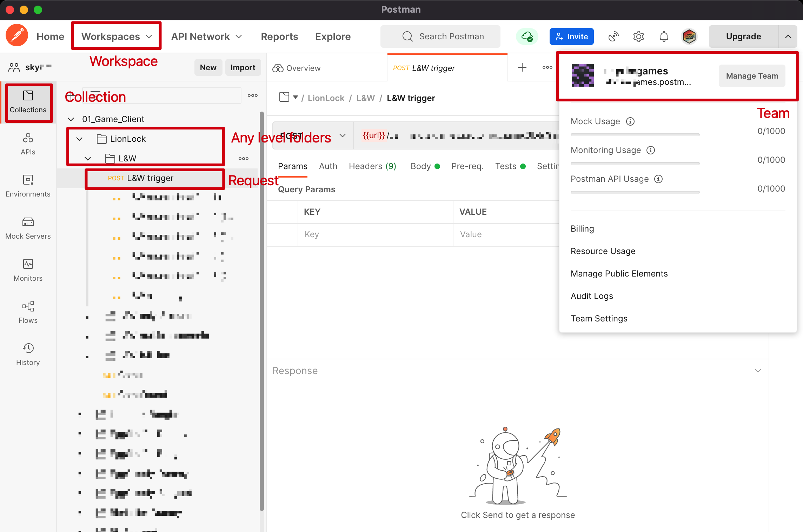The height and width of the screenshot is (532, 803).
Task: Click the Import button
Action: (243, 67)
